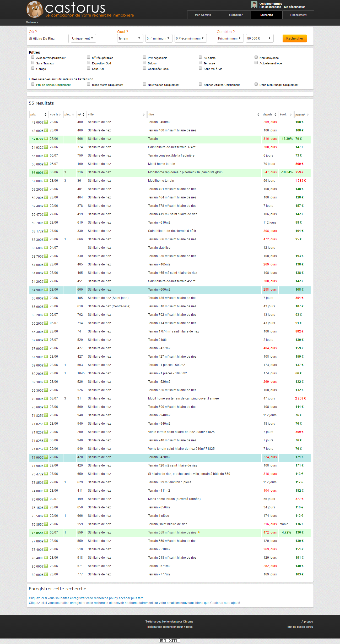Sort results by ville column arrows
Screen dimensions: 340x644
[144, 115]
